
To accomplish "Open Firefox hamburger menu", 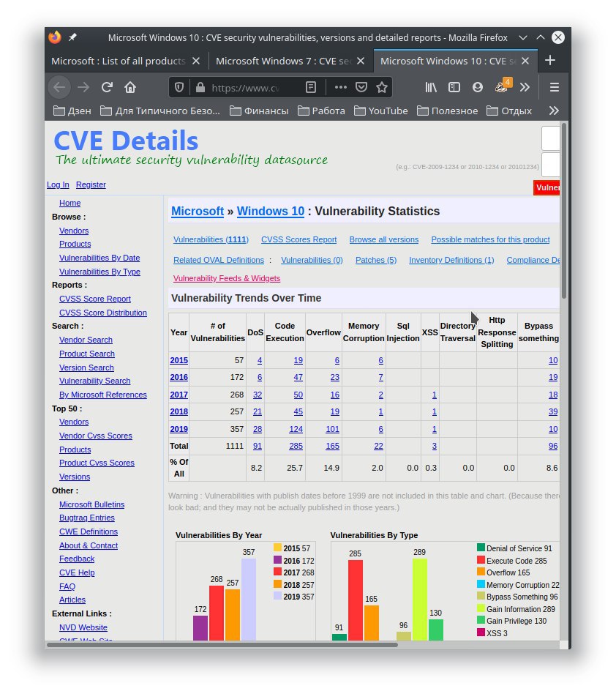I will (554, 87).
